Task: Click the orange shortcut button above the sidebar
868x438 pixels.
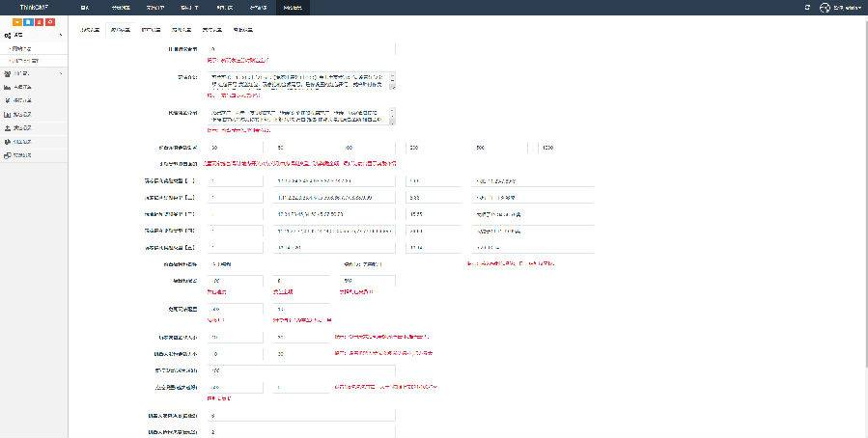Action: (17, 20)
